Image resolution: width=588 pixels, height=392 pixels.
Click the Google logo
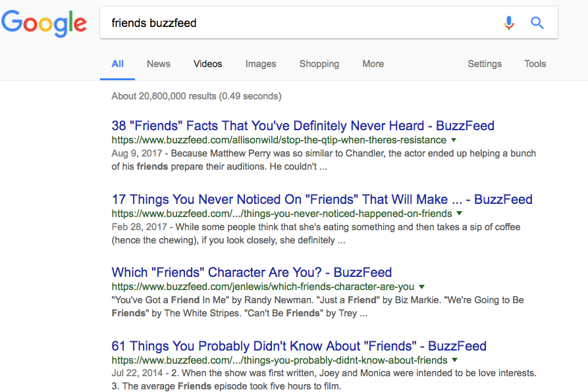[x=44, y=23]
